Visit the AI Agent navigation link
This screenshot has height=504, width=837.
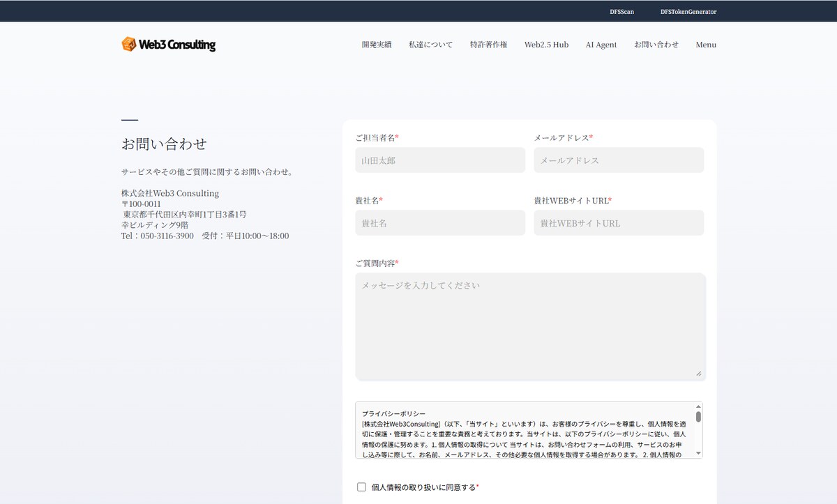coord(601,45)
